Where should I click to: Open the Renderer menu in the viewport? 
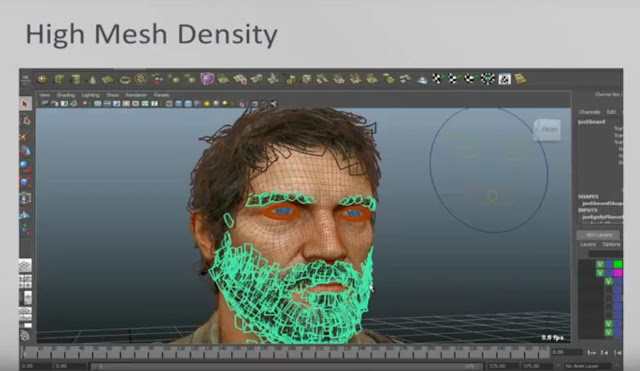[x=136, y=95]
